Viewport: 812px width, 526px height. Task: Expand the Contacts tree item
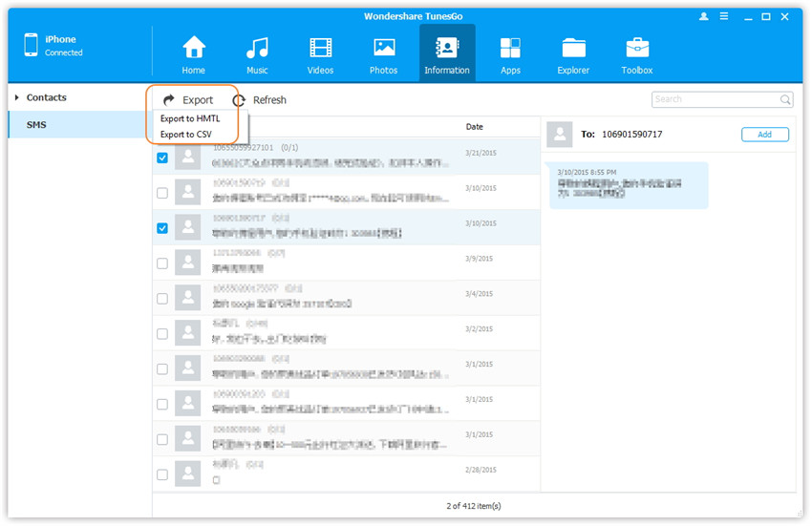tap(17, 97)
